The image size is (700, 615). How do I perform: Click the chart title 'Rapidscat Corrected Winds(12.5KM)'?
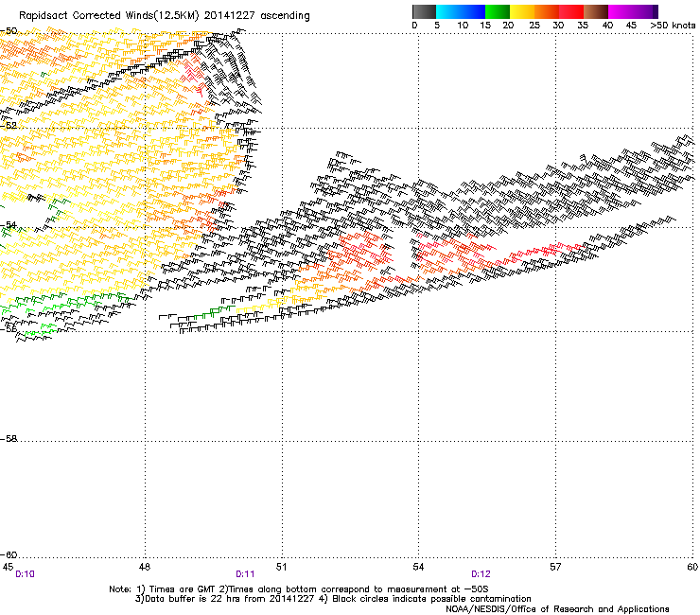tap(109, 16)
